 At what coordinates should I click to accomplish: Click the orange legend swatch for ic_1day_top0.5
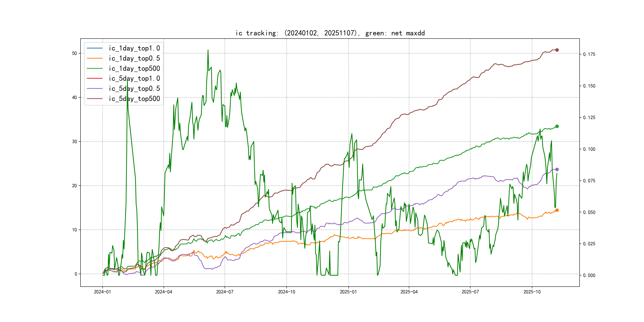coord(94,58)
